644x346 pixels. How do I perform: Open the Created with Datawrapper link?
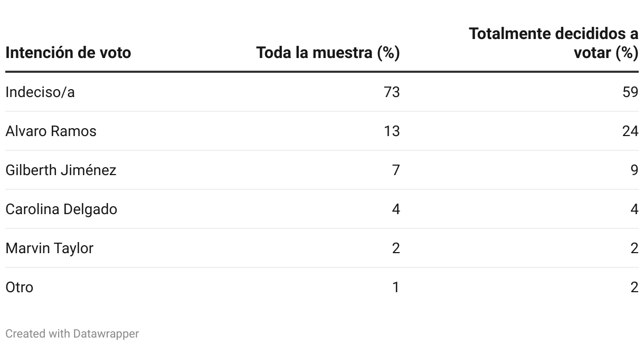click(72, 334)
